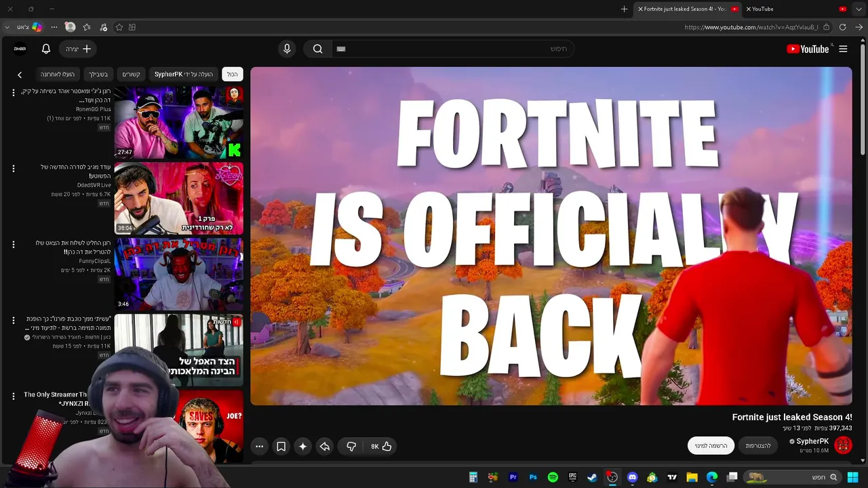Open options for FunnyClipsIL video
The image size is (868, 488).
click(x=13, y=244)
